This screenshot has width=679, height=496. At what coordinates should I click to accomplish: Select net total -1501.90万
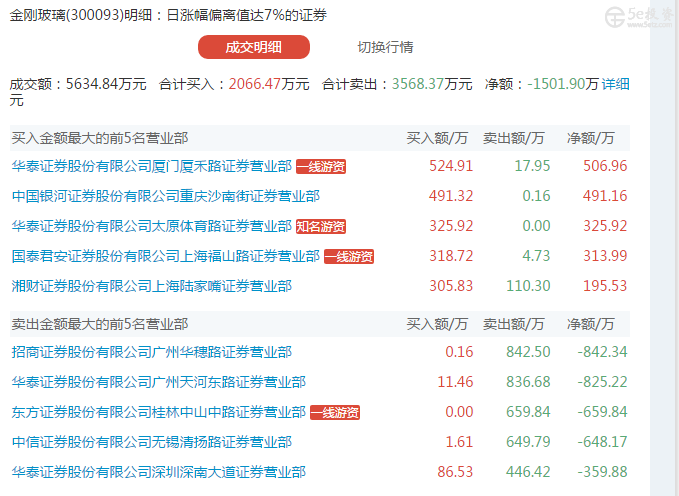point(563,84)
